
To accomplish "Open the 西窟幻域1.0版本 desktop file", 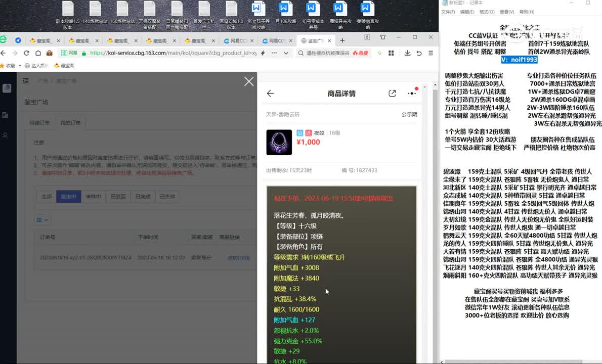I will point(231,15).
